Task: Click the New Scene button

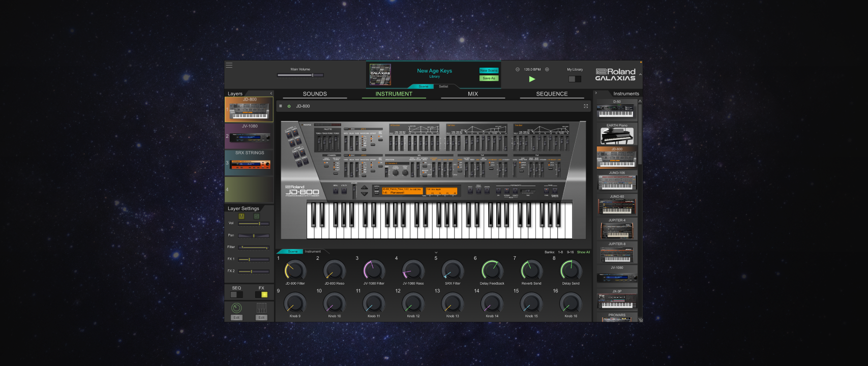Action: (489, 71)
